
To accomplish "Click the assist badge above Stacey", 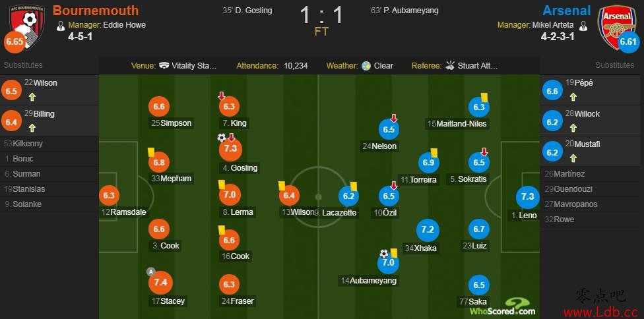I will pyautogui.click(x=150, y=271).
